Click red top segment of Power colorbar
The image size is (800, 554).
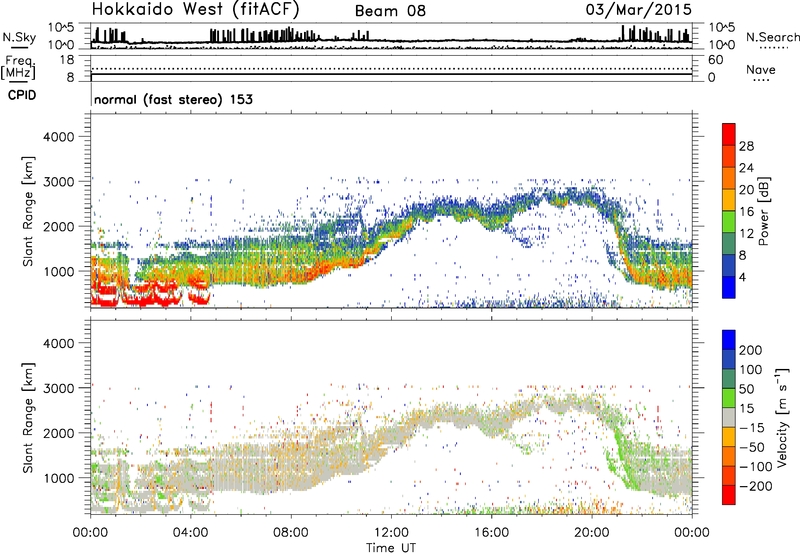click(729, 135)
